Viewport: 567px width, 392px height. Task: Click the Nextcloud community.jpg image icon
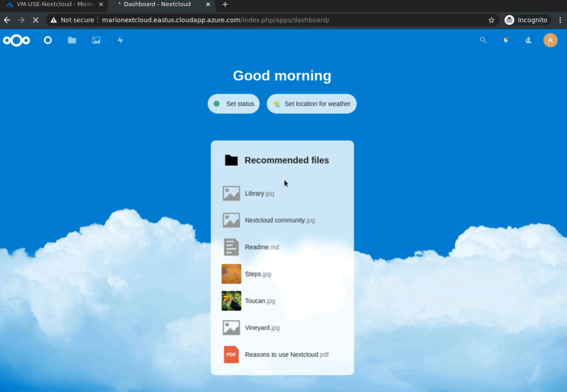[x=231, y=220]
